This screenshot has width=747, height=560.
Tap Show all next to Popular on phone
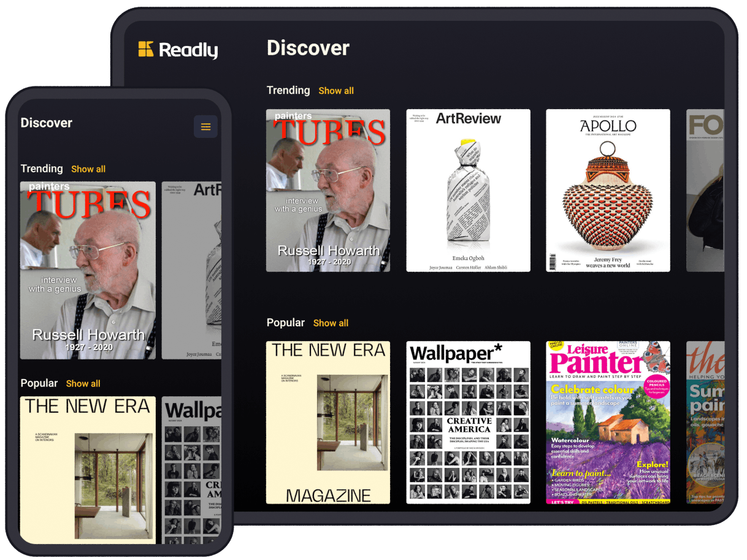[83, 384]
